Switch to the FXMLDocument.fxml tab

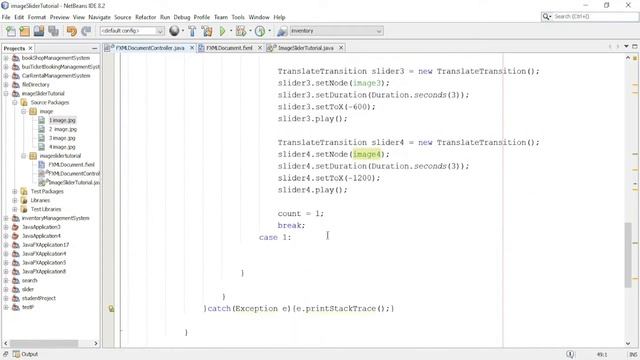229,48
